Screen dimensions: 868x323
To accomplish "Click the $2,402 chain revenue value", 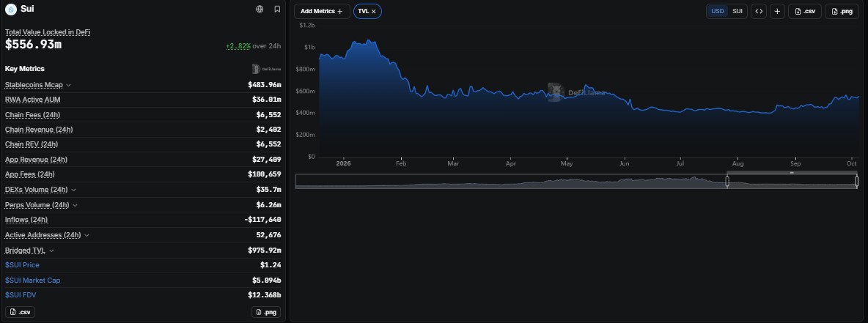I will click(268, 130).
